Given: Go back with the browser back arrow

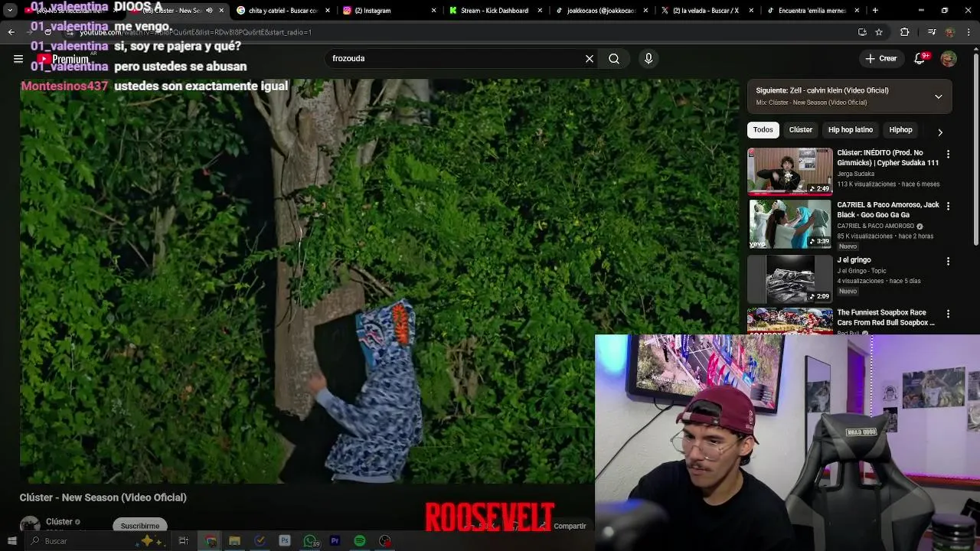Looking at the screenshot, I should (x=11, y=32).
